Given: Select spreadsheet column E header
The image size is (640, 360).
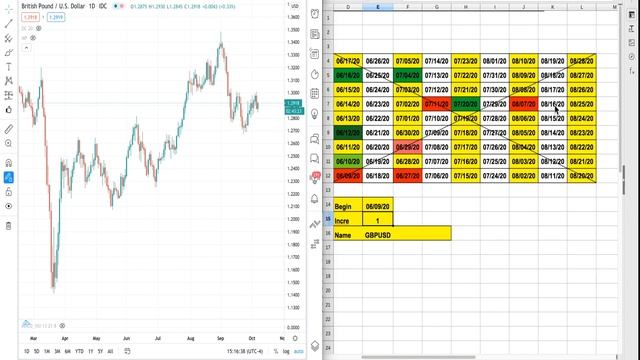Looking at the screenshot, I should coord(378,7).
